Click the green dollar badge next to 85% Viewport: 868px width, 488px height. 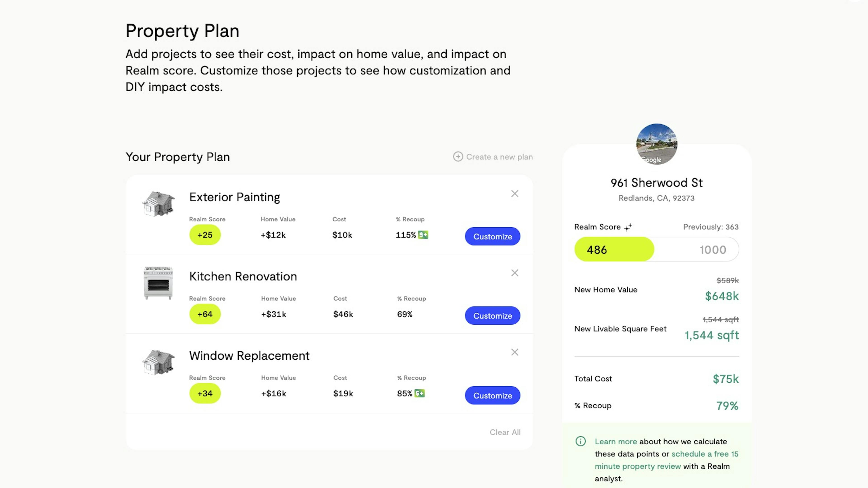420,393
